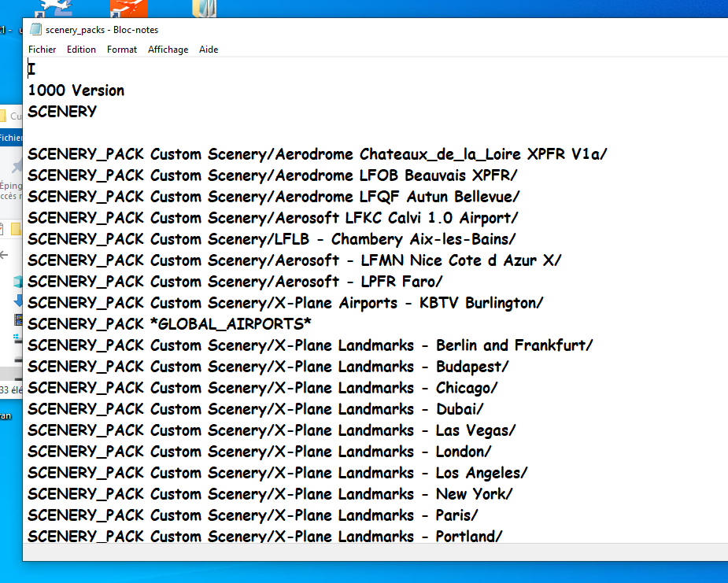Click the standalone 'SCENERY' line
Viewport: 728px width, 583px height.
(62, 112)
